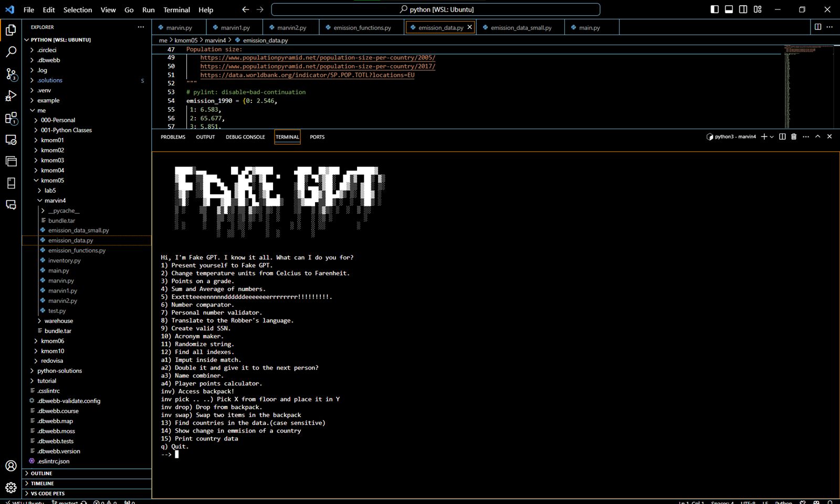Open the Accounts icon menu
The width and height of the screenshot is (840, 504).
[x=10, y=466]
